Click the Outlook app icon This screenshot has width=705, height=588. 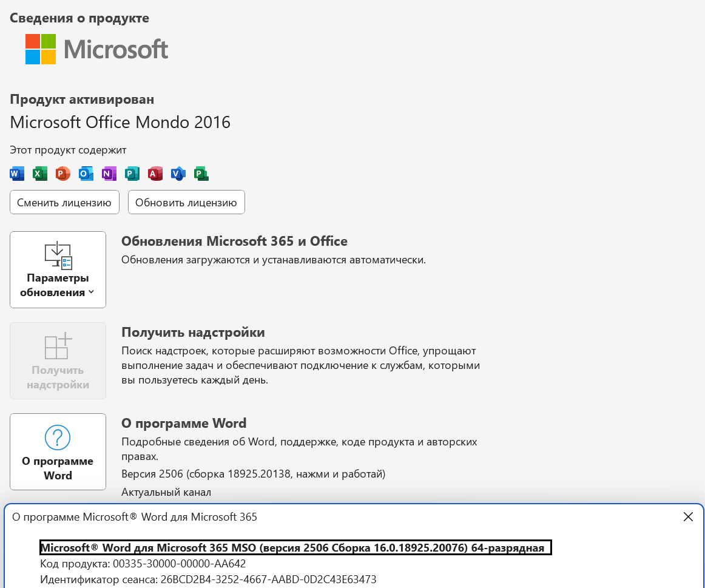86,174
